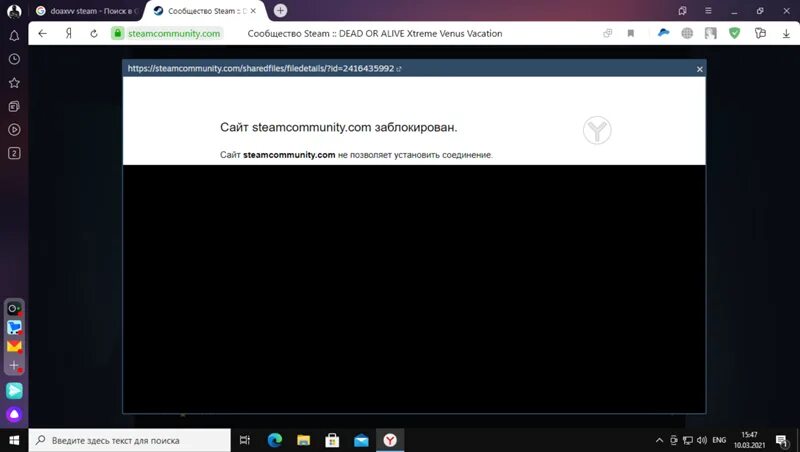Viewport: 800px width, 452px height.
Task: Open profile avatar in top-left corner
Action: pyautogui.click(x=14, y=11)
